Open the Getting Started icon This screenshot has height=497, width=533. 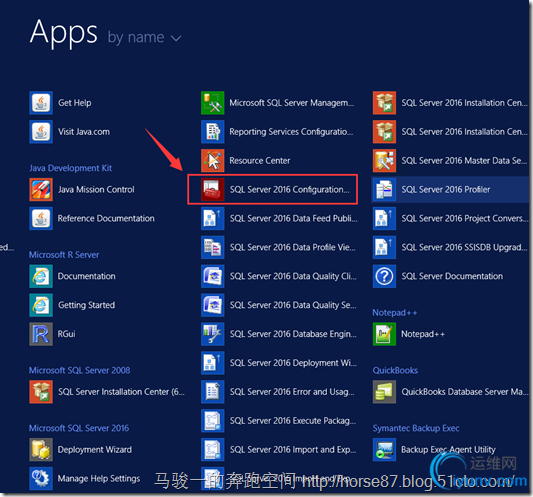41,305
